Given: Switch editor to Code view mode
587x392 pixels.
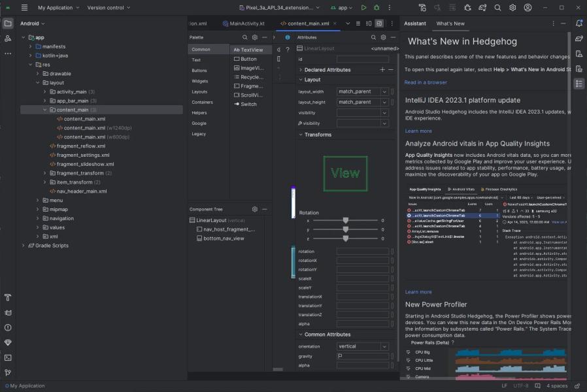Looking at the screenshot, I should (x=358, y=23).
